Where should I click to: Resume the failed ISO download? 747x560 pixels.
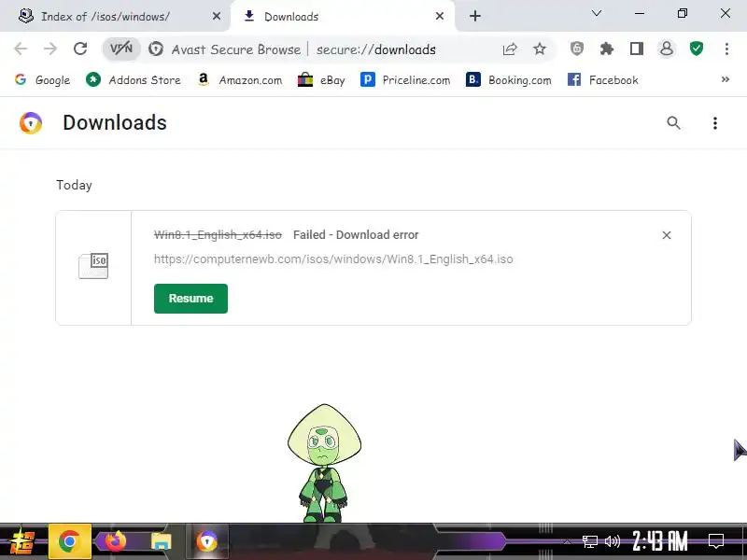coord(190,299)
